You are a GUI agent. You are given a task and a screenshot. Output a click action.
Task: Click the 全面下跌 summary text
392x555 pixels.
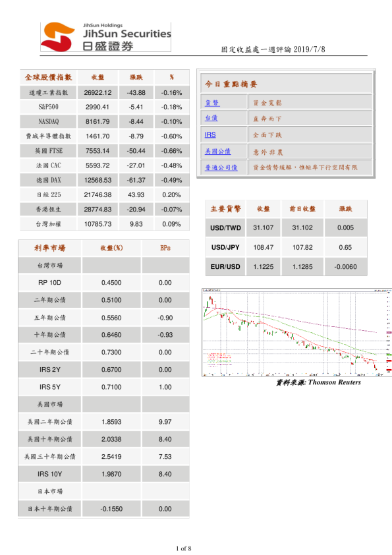(267, 135)
